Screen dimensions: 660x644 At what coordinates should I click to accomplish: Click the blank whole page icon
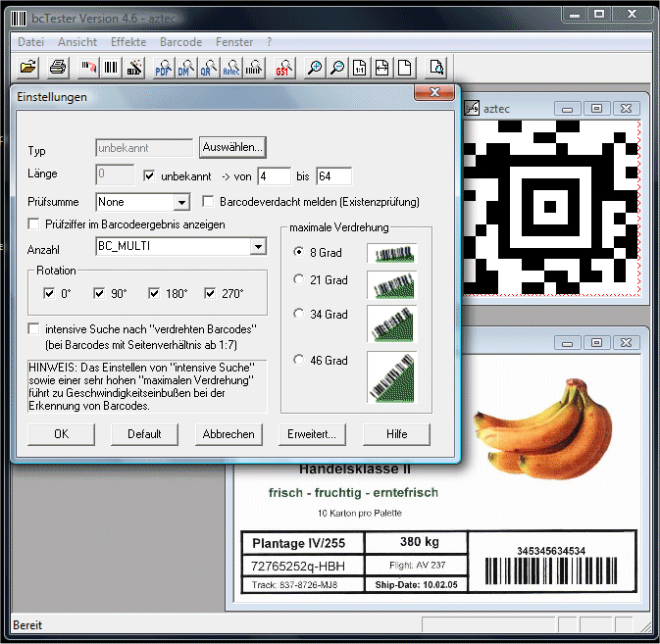pos(405,68)
